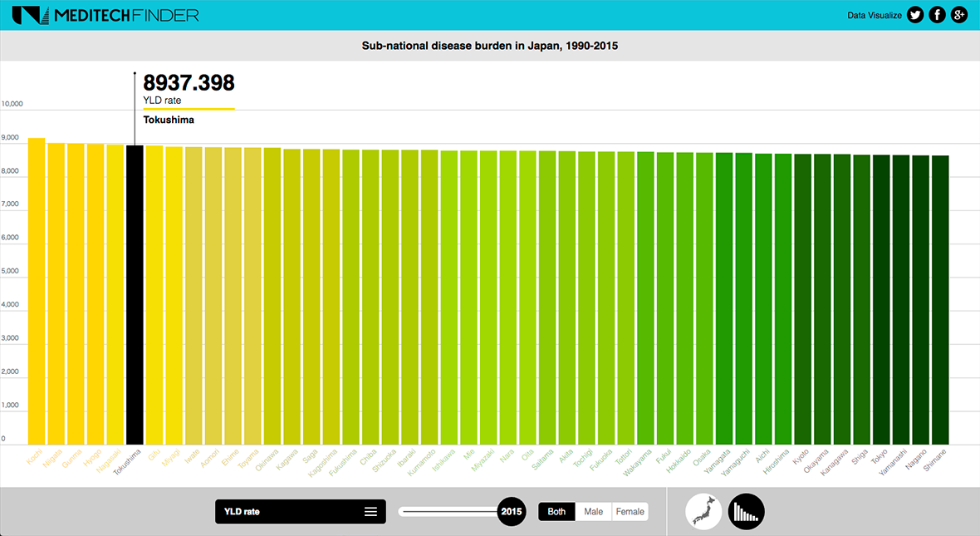Select the Both sex filter
The height and width of the screenshot is (536, 980).
[x=556, y=512]
